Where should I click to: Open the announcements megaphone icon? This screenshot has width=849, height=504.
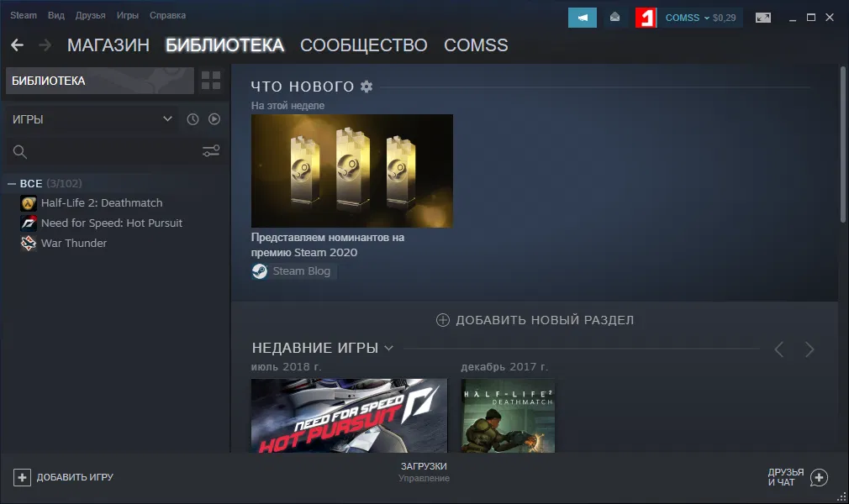582,18
